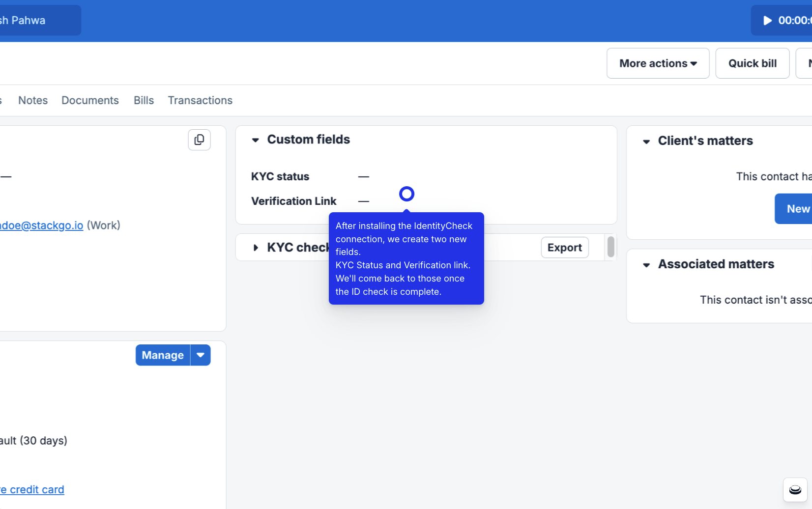Screen dimensions: 812x509
Task: Open the Documents tab
Action: pos(90,100)
